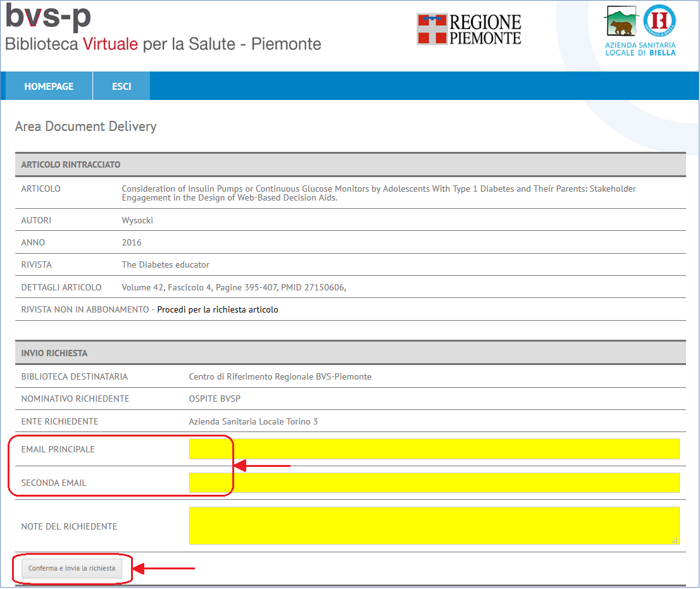Click the journal name The Diabetes educator
700x589 pixels.
[x=165, y=265]
